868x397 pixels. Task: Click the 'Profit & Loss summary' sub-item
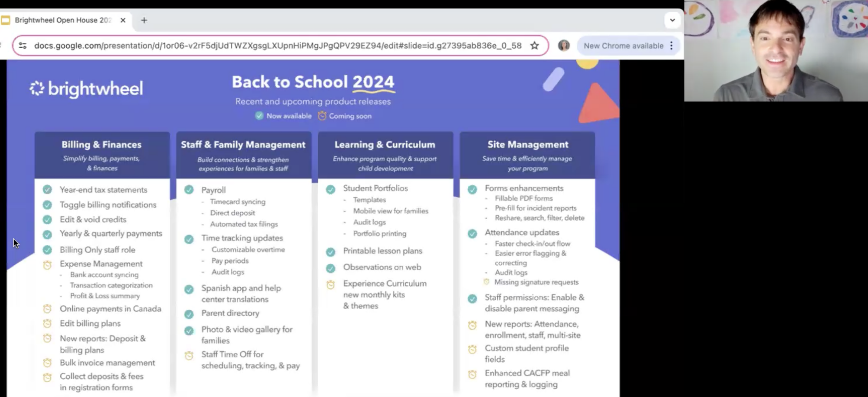point(105,296)
